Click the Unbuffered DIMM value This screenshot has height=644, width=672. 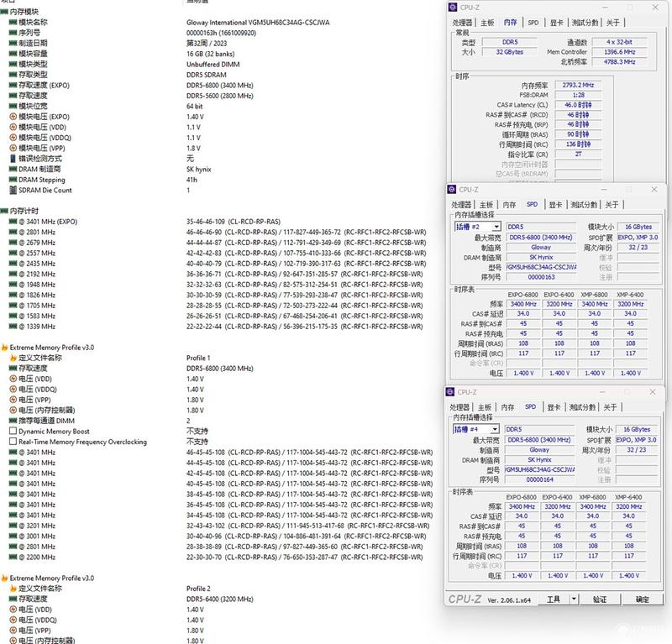[x=213, y=65]
